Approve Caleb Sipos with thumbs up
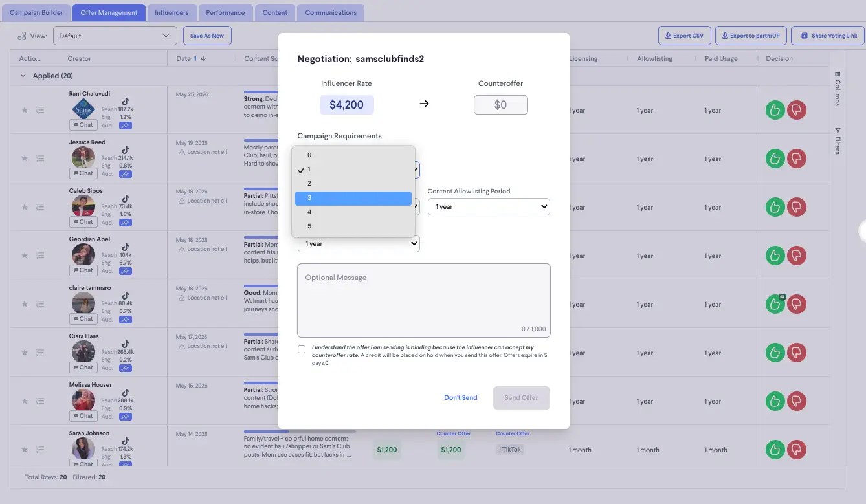Image resolution: width=866 pixels, height=504 pixels. (x=775, y=207)
